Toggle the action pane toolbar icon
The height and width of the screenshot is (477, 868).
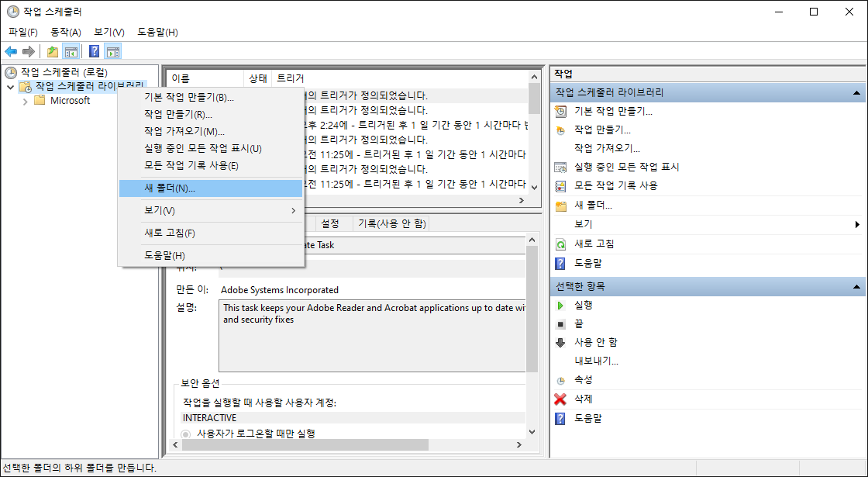pos(113,51)
